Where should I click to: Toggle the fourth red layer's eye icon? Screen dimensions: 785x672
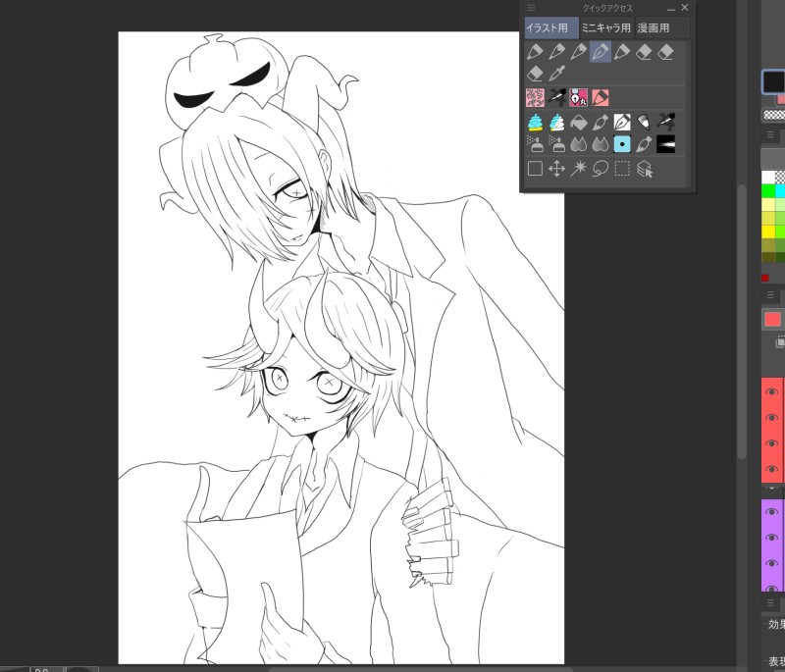click(771, 469)
